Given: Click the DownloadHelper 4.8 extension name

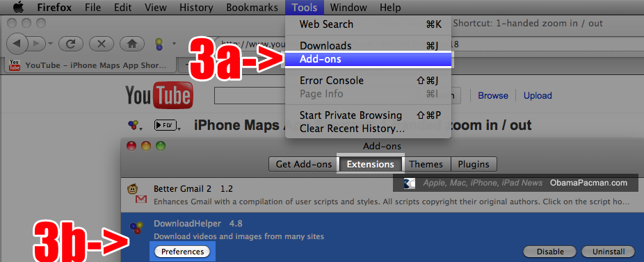Looking at the screenshot, I should coord(198,224).
